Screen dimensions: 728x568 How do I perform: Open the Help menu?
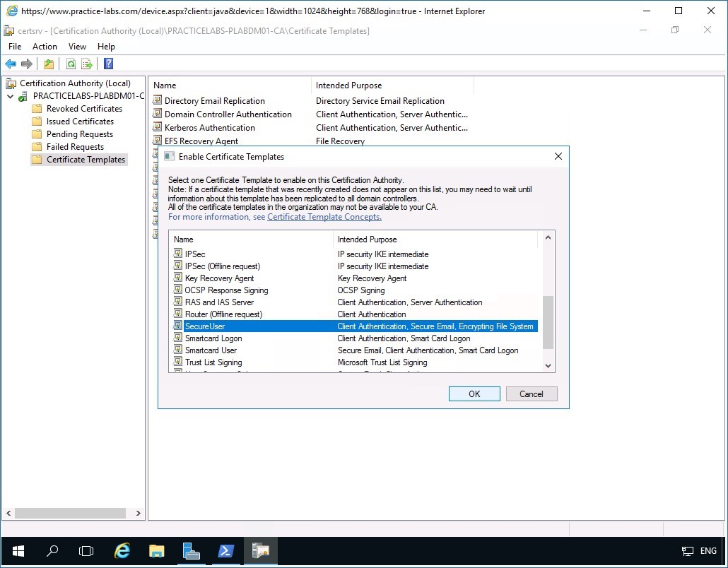tap(106, 47)
